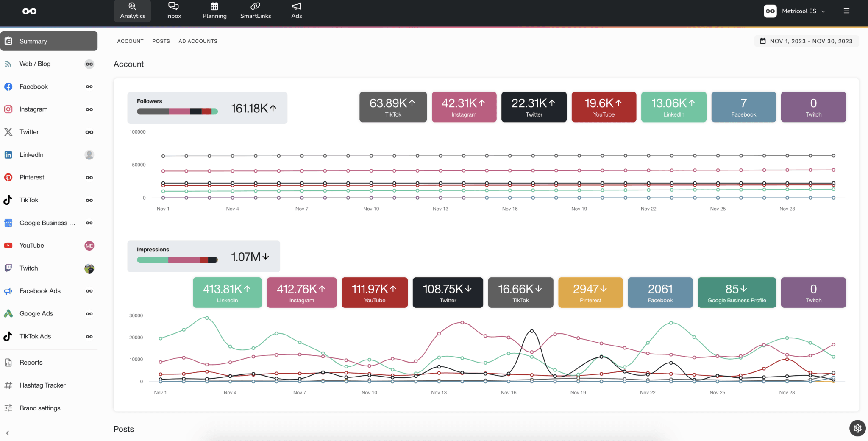Open Brand settings

tap(40, 408)
